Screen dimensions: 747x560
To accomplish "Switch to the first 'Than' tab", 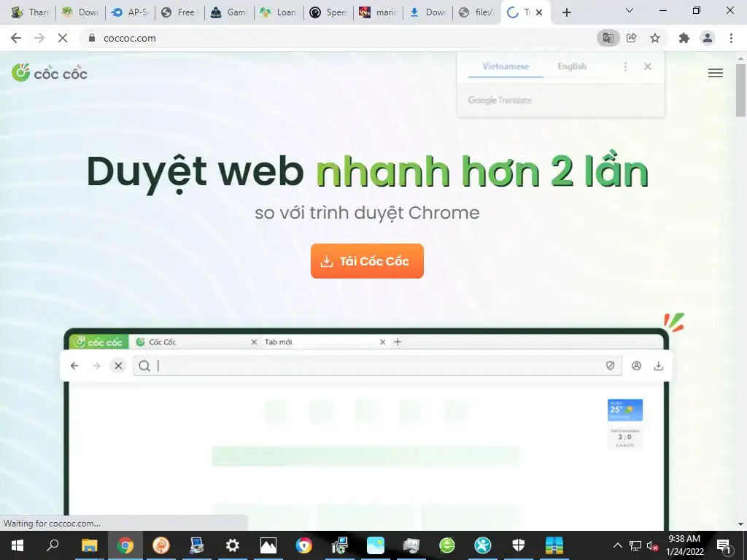I will click(31, 12).
